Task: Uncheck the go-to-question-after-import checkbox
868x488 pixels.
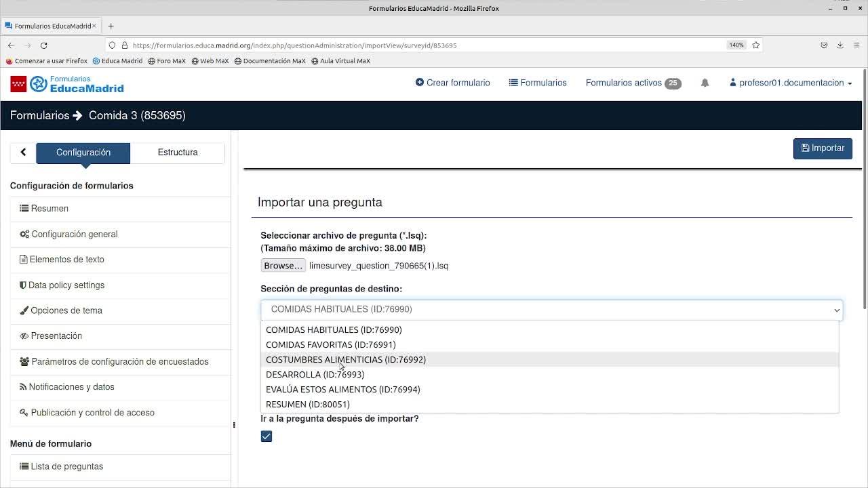Action: pos(267,436)
